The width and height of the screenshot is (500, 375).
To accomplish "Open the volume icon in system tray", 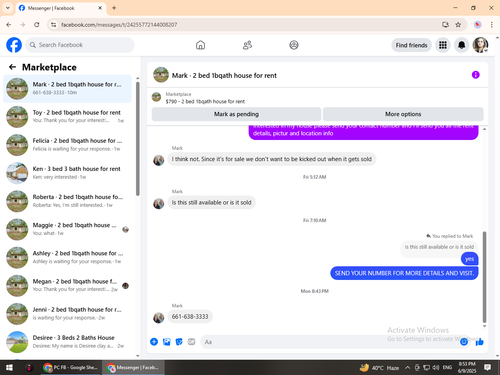I will click(436, 367).
